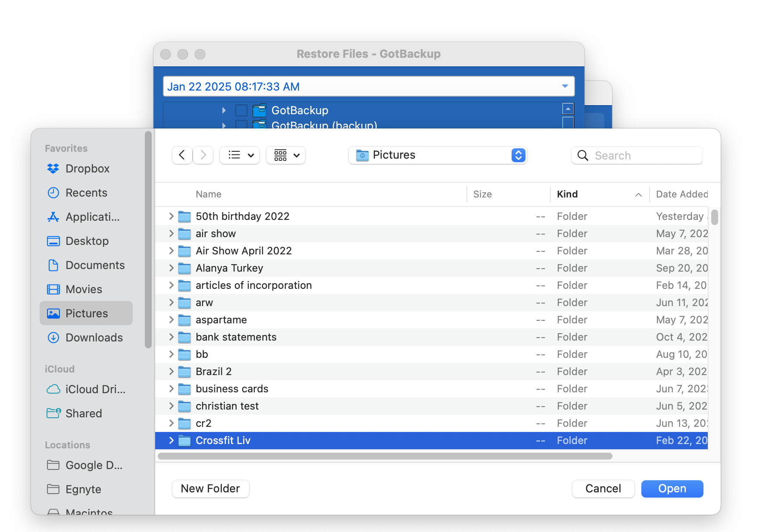Select the aspartame folder name

(221, 320)
